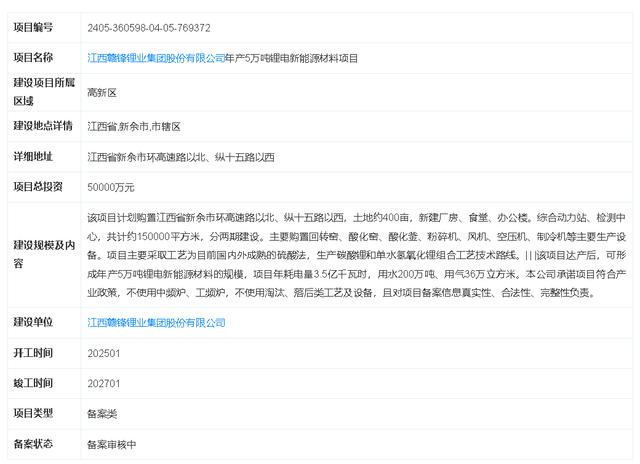
Task: Select the 项目总投资 label cell
Action: (x=37, y=187)
